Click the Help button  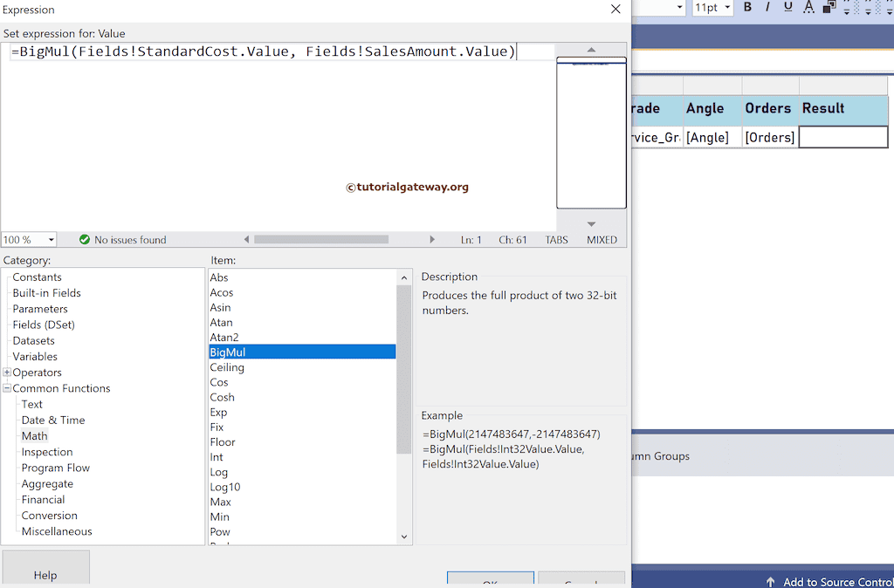(x=45, y=576)
